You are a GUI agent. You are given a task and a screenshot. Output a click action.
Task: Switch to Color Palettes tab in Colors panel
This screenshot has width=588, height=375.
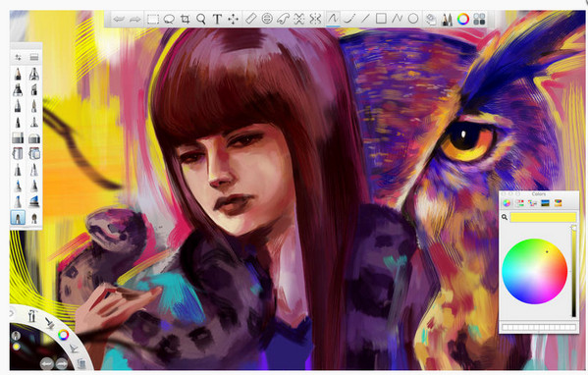click(x=532, y=203)
